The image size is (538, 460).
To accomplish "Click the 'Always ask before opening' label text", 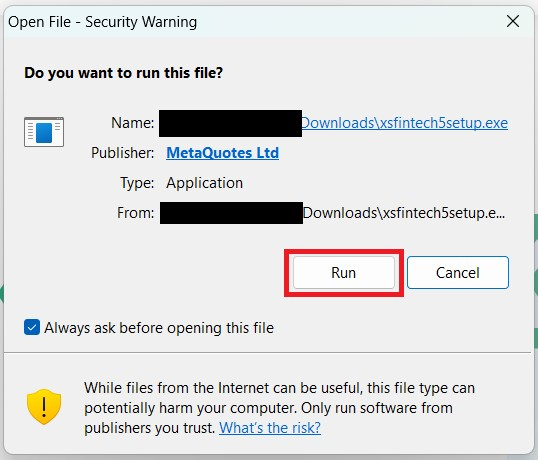I will click(x=159, y=328).
